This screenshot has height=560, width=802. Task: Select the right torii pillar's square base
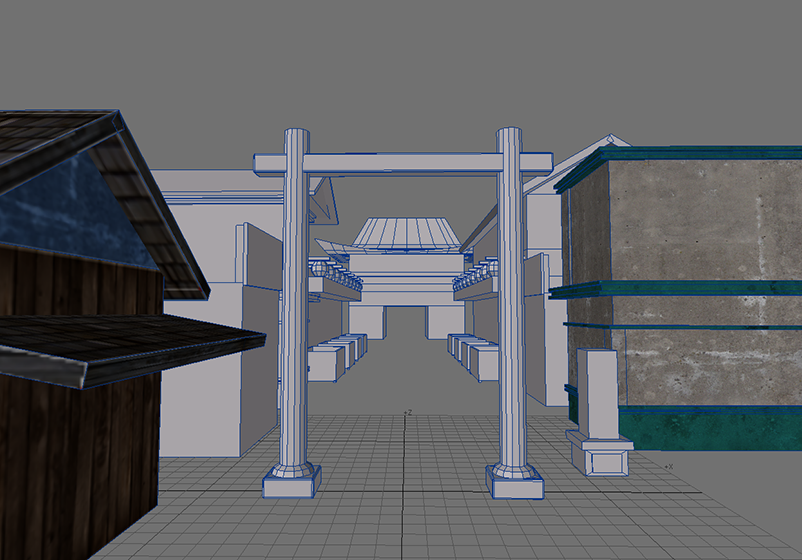pyautogui.click(x=514, y=481)
